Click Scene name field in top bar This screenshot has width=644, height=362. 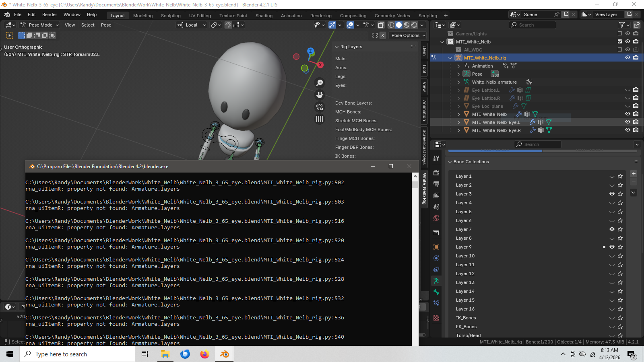pos(537,14)
